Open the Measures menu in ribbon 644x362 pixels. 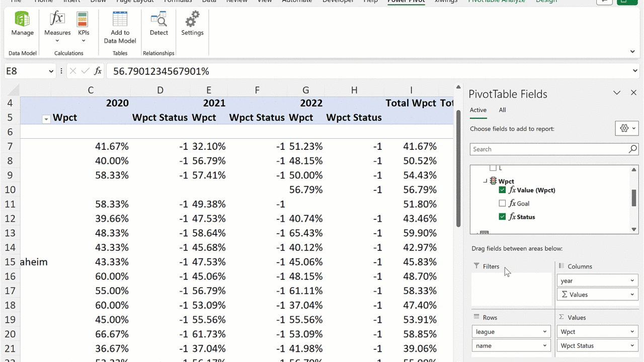[57, 26]
